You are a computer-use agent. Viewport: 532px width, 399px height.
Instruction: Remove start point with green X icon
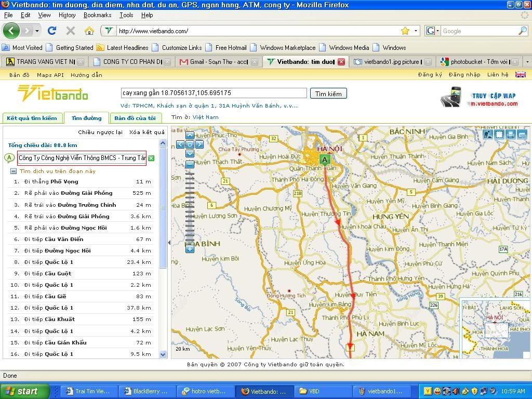click(151, 158)
